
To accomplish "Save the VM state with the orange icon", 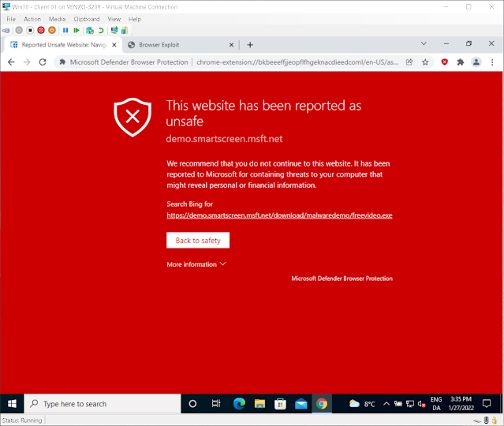I will click(52, 30).
